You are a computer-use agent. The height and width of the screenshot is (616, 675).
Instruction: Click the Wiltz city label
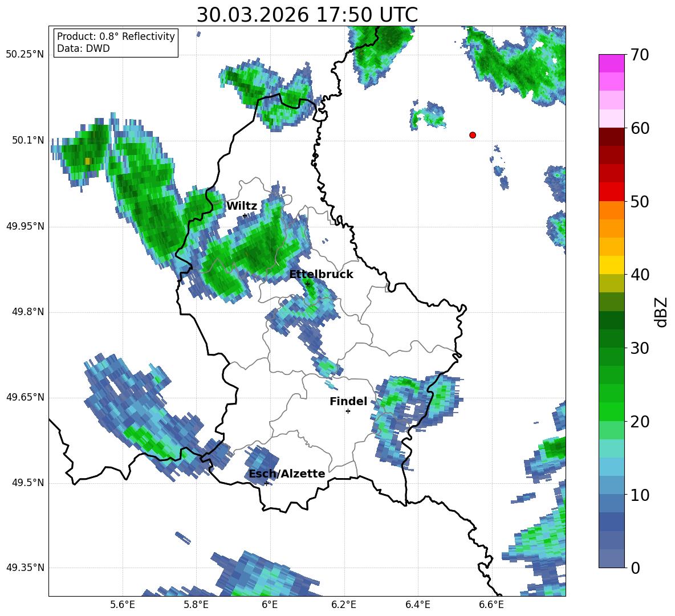click(242, 206)
